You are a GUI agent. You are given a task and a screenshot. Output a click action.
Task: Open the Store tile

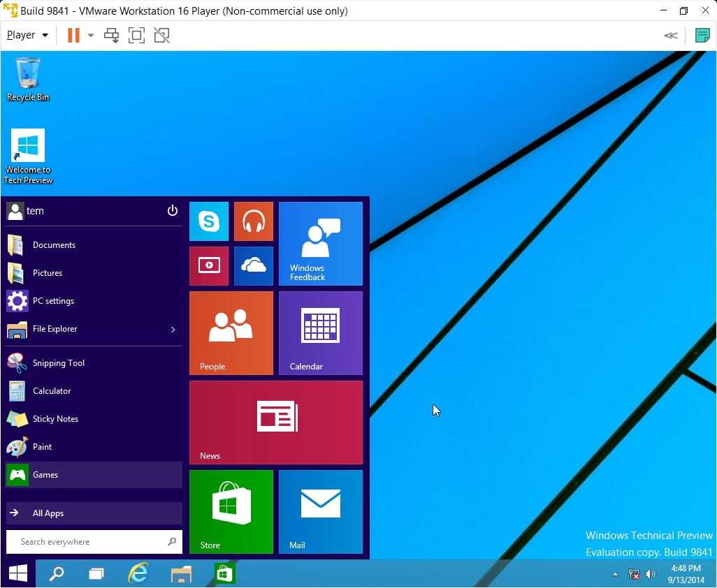tap(231, 512)
